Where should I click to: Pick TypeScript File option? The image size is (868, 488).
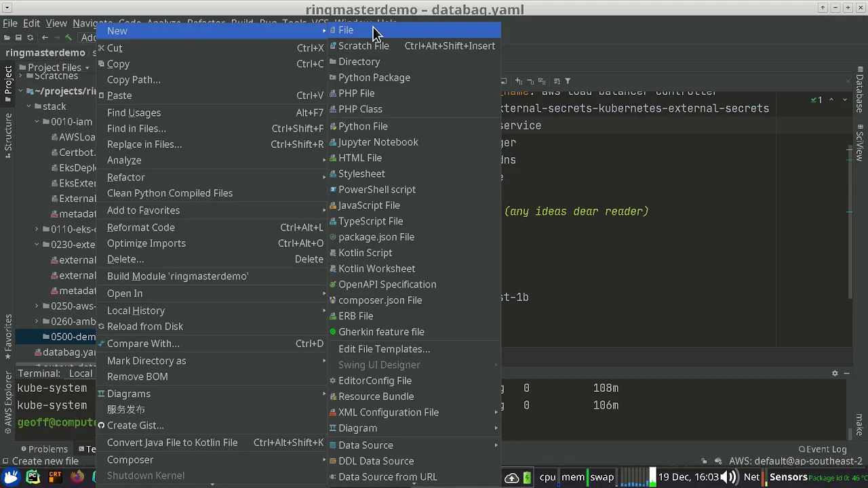click(414, 222)
